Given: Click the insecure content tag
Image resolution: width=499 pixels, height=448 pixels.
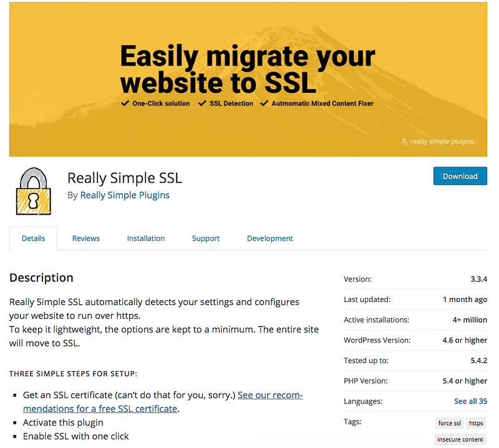Looking at the screenshot, I should pyautogui.click(x=460, y=439).
